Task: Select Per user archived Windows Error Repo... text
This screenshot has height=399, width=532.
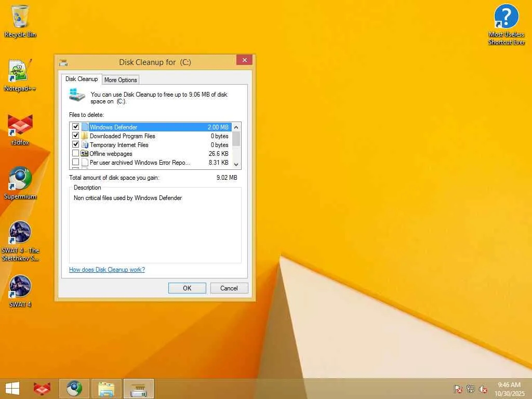Action: click(x=140, y=163)
